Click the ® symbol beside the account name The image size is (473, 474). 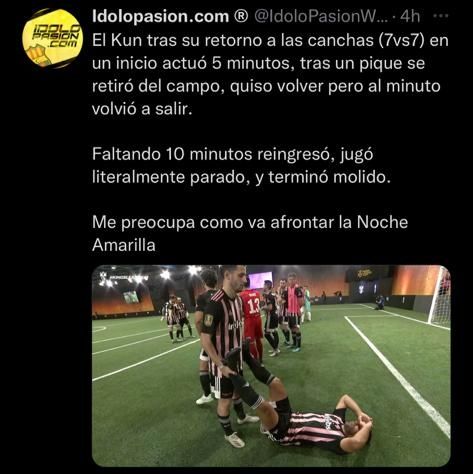[241, 16]
